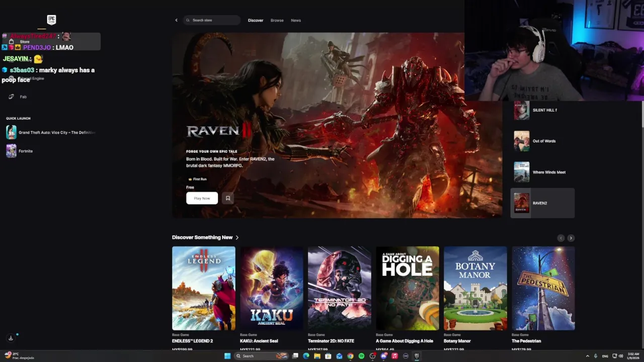Select Out of Words in carousel list

pos(542,141)
